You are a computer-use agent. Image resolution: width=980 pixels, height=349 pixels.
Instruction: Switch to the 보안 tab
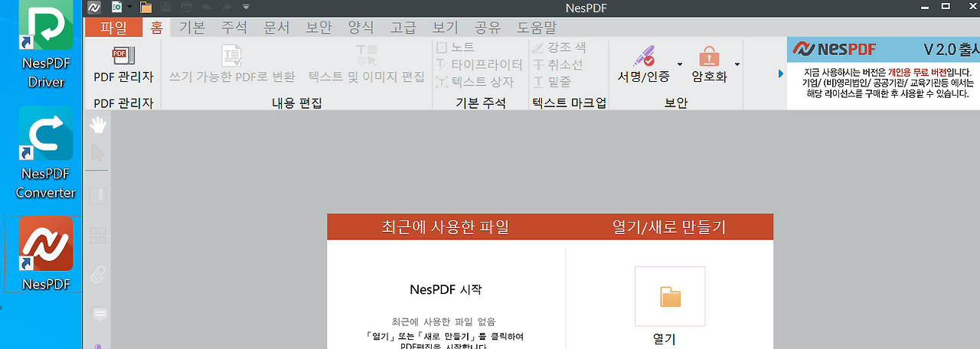[x=318, y=28]
